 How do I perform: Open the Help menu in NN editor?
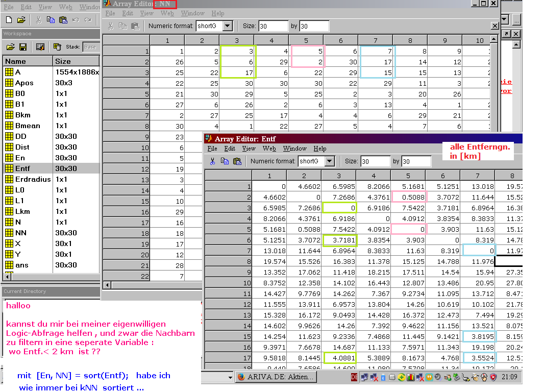pyautogui.click(x=217, y=13)
